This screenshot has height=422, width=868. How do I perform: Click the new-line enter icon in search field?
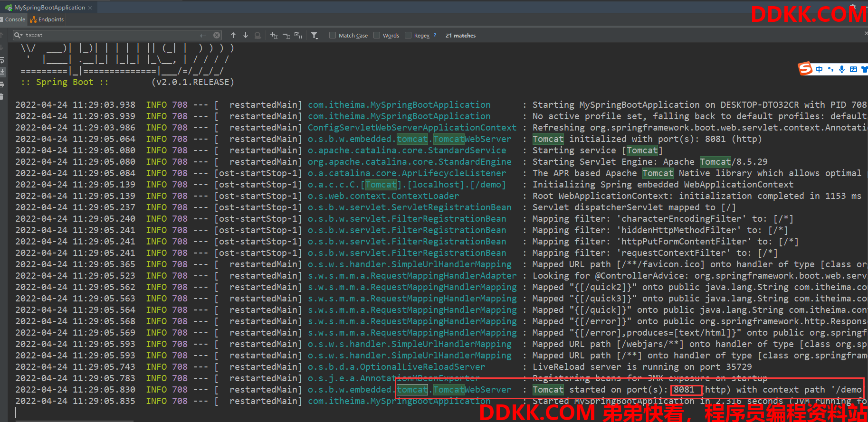click(x=203, y=35)
